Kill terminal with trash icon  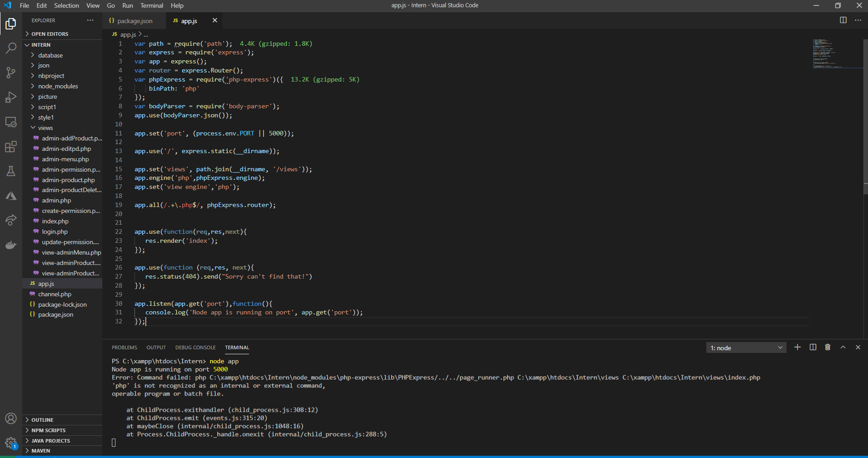pos(828,347)
